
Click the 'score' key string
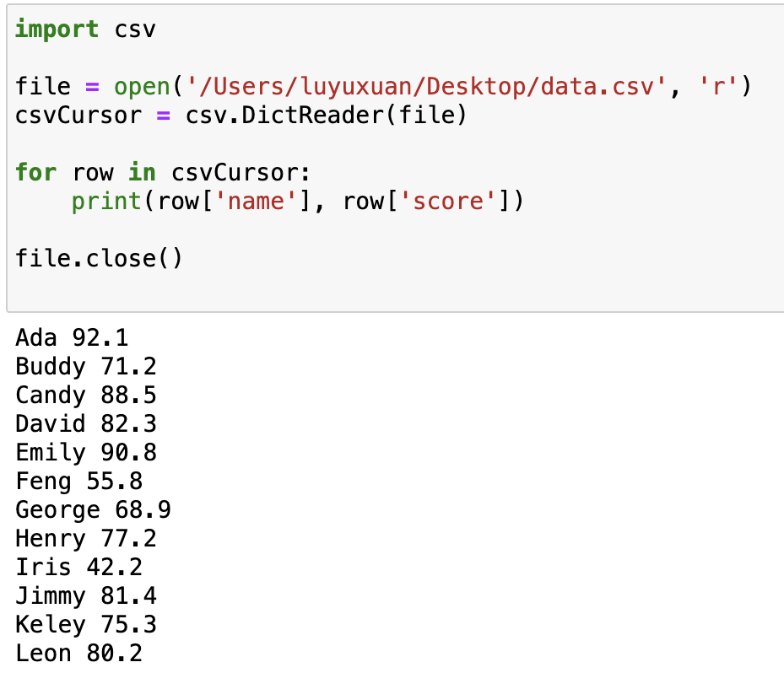[x=448, y=202]
